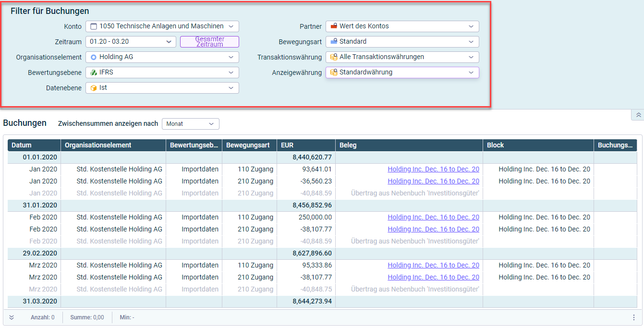The height and width of the screenshot is (328, 644).
Task: Click the Holding AG organisation circle icon
Action: click(94, 57)
